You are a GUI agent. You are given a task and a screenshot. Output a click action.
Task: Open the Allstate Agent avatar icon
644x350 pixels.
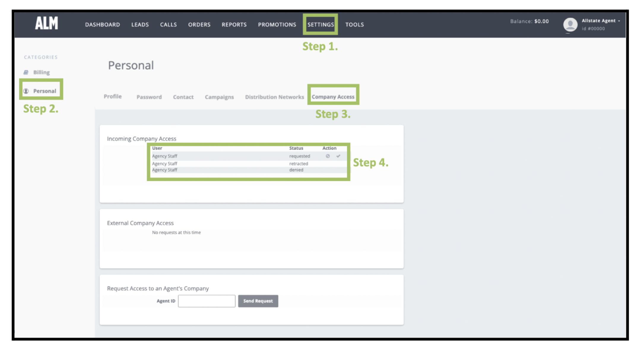(570, 25)
